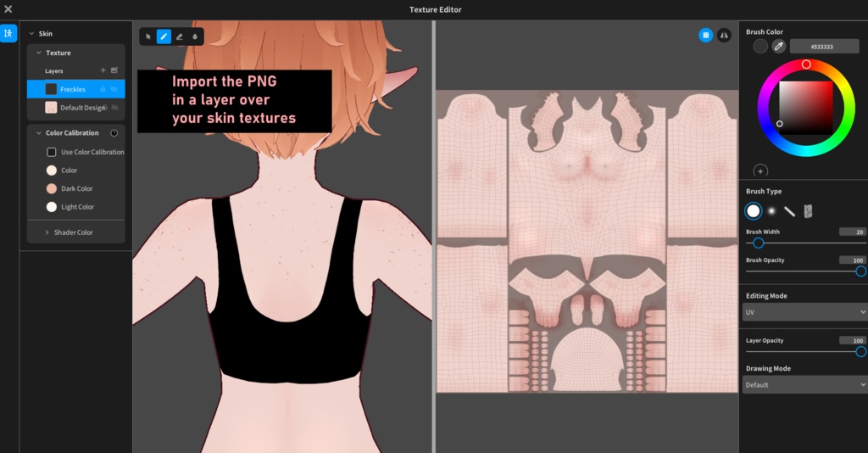Image resolution: width=868 pixels, height=453 pixels.
Task: Activate the eyedropper color picker
Action: click(779, 47)
